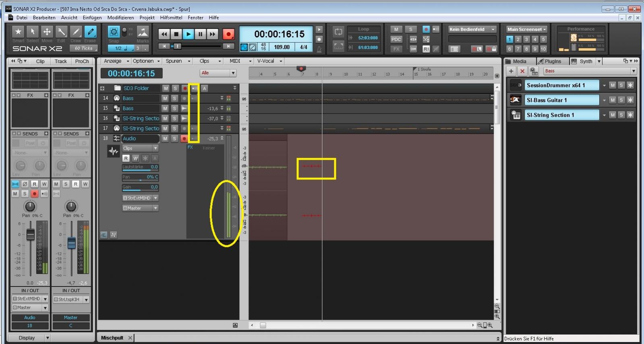Switch to the Media browser tab
The height and width of the screenshot is (344, 644).
pos(520,61)
